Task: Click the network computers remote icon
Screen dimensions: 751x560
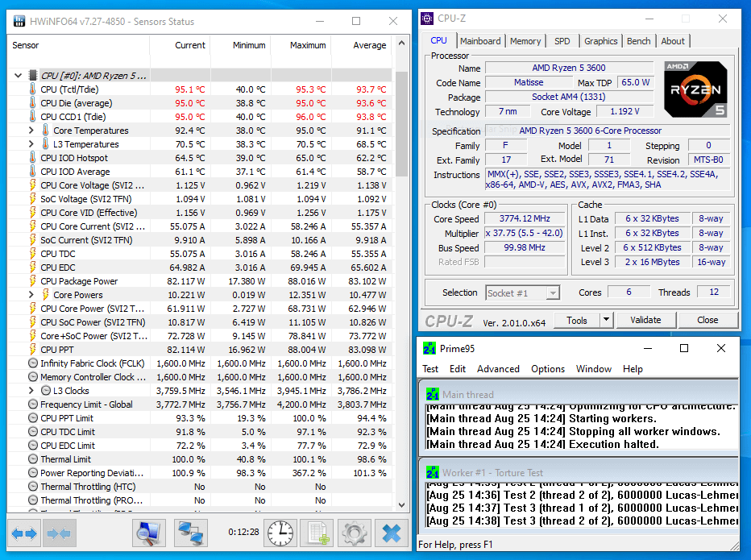Action: (190, 533)
